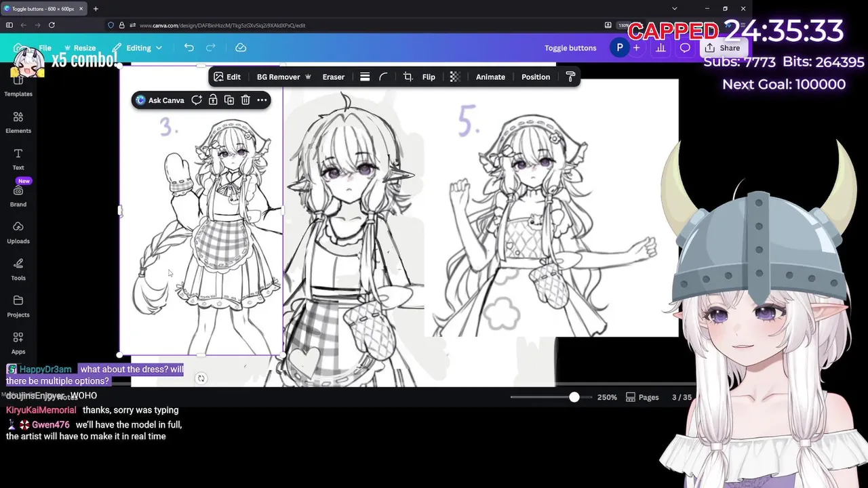Open the comments speech bubble icon
Viewport: 868px width, 488px height.
(x=685, y=48)
